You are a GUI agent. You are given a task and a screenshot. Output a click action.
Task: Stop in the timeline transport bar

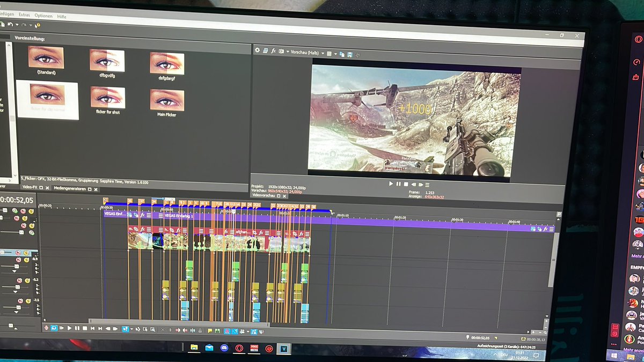[x=85, y=328]
